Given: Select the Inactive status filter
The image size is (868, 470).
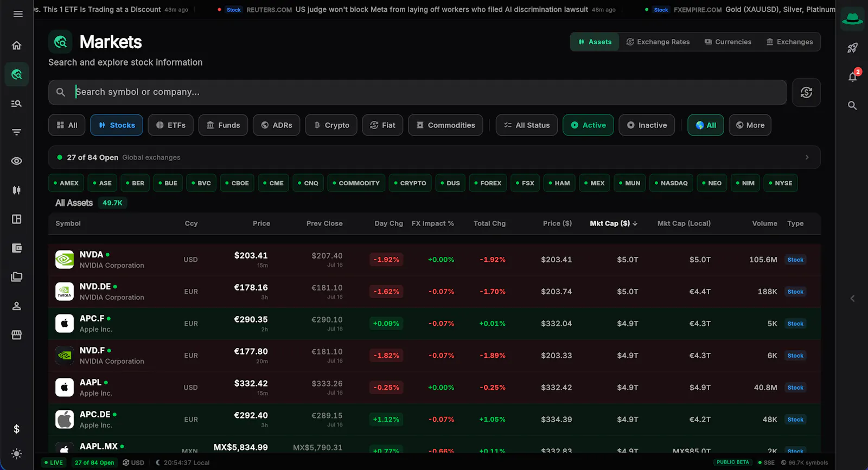Looking at the screenshot, I should (647, 125).
